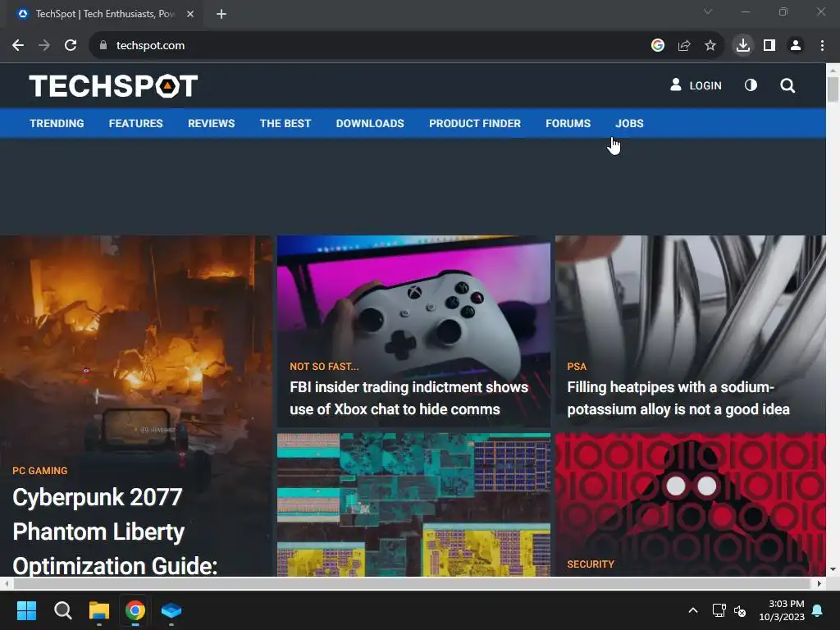Open the Chrome profile avatar icon
Screen dimensions: 840x630
796,46
